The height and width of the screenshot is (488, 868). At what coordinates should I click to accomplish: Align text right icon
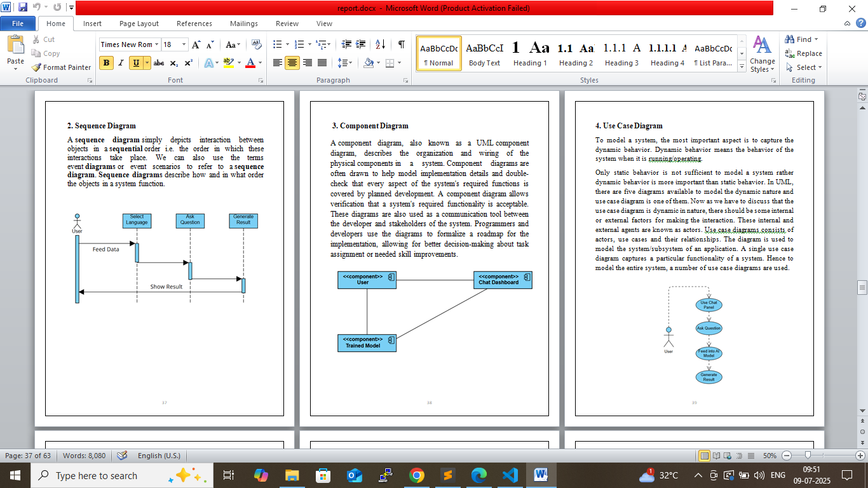click(308, 63)
